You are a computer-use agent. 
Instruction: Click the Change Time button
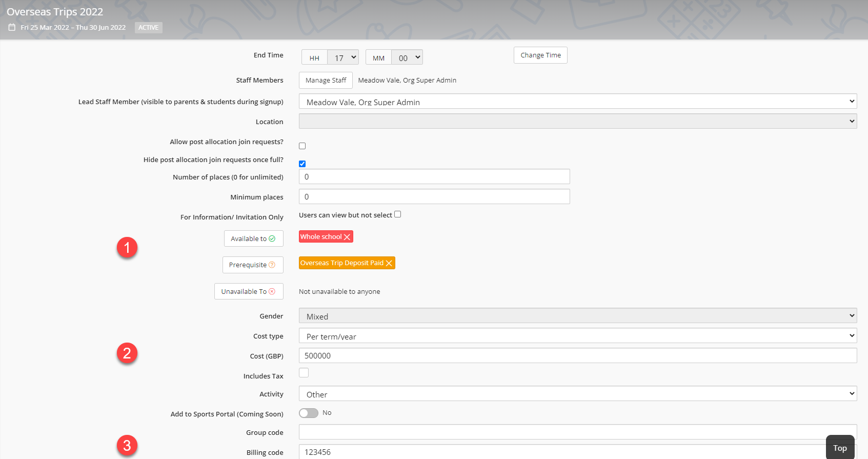[540, 55]
